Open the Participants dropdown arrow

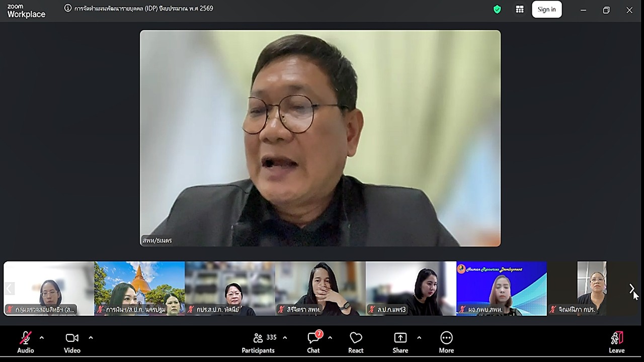click(285, 337)
